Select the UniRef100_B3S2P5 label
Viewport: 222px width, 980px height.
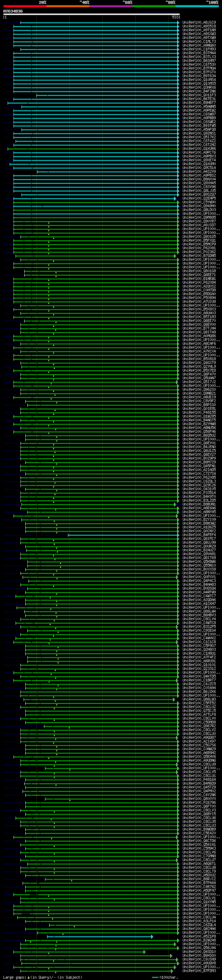(199, 626)
